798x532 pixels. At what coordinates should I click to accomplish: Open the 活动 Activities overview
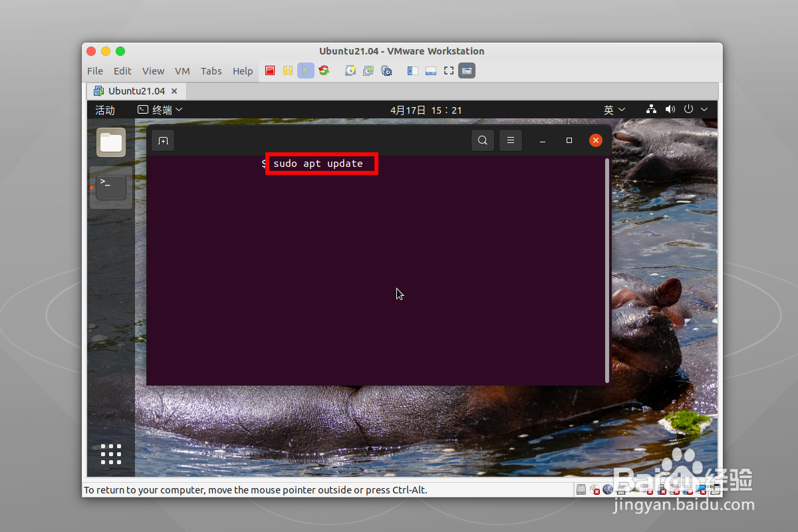coord(106,110)
